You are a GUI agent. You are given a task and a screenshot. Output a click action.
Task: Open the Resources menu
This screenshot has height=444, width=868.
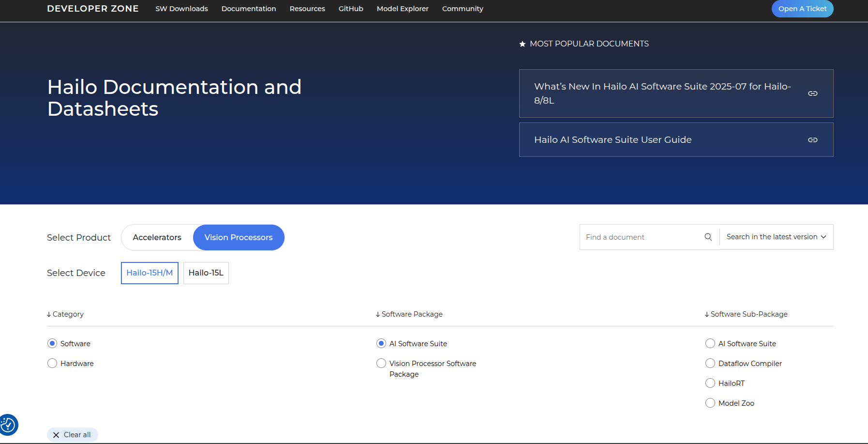click(x=307, y=9)
